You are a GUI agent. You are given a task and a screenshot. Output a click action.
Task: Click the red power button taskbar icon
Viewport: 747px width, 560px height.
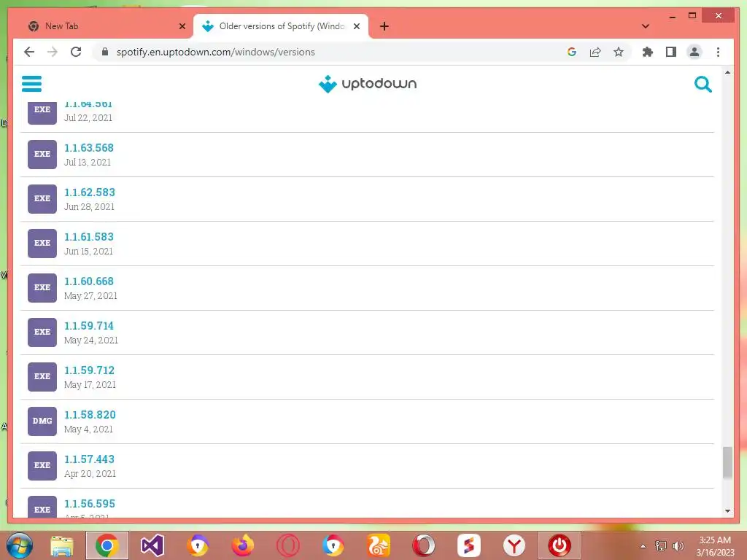(x=560, y=545)
